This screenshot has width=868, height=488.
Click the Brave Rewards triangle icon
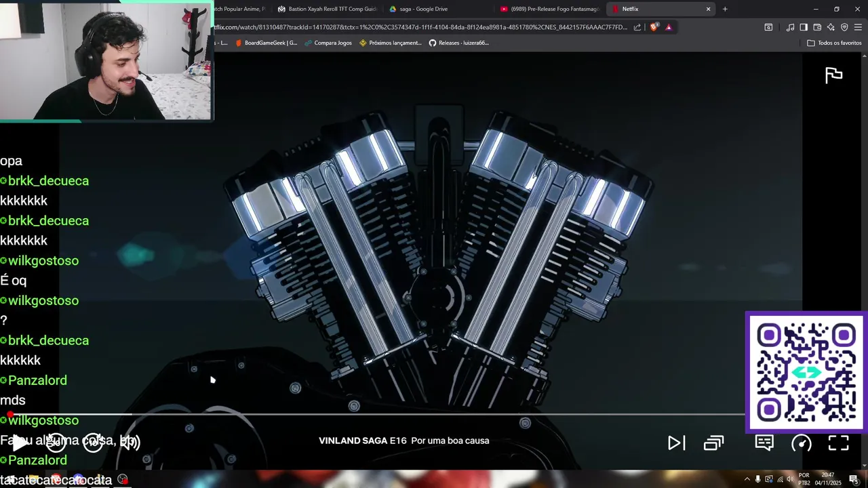point(669,27)
